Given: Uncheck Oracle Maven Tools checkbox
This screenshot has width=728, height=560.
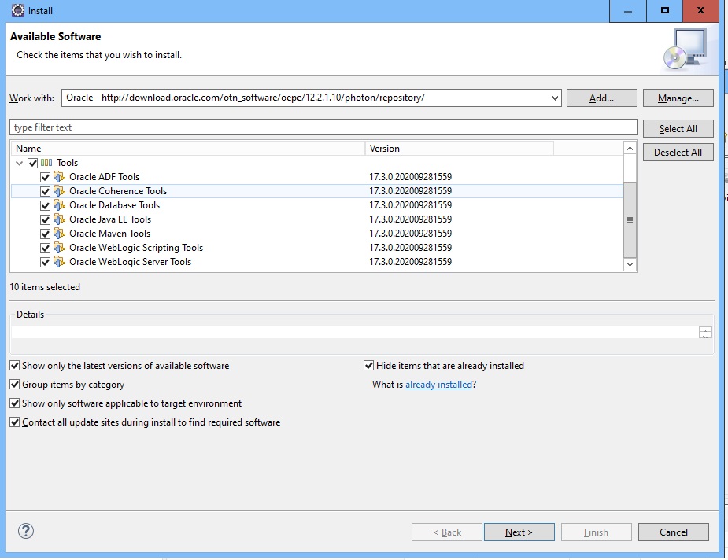Looking at the screenshot, I should [45, 234].
